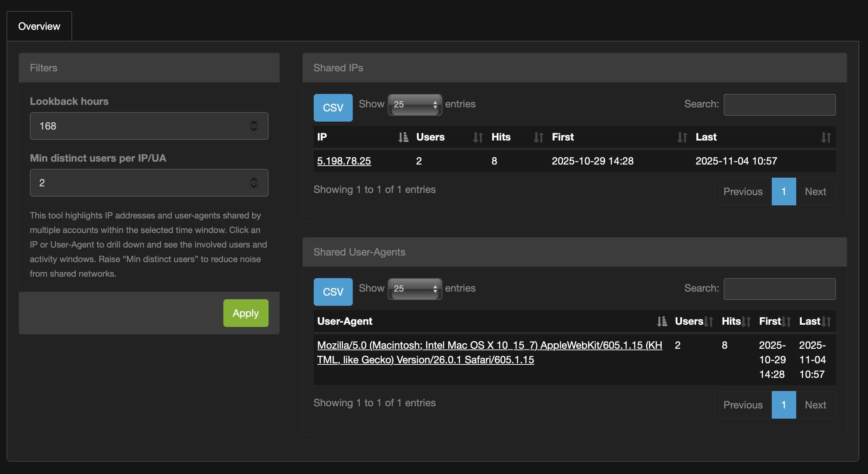
Task: Click Next in Shared User-Agents pagination
Action: pos(815,405)
